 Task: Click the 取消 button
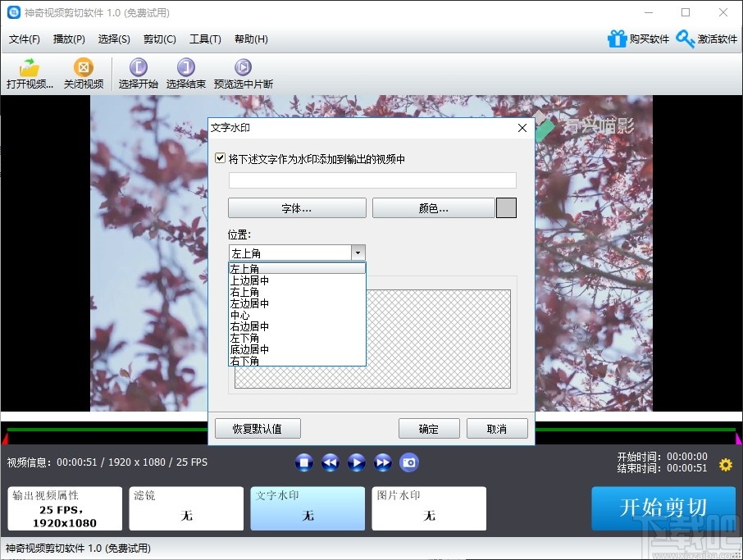click(x=497, y=429)
